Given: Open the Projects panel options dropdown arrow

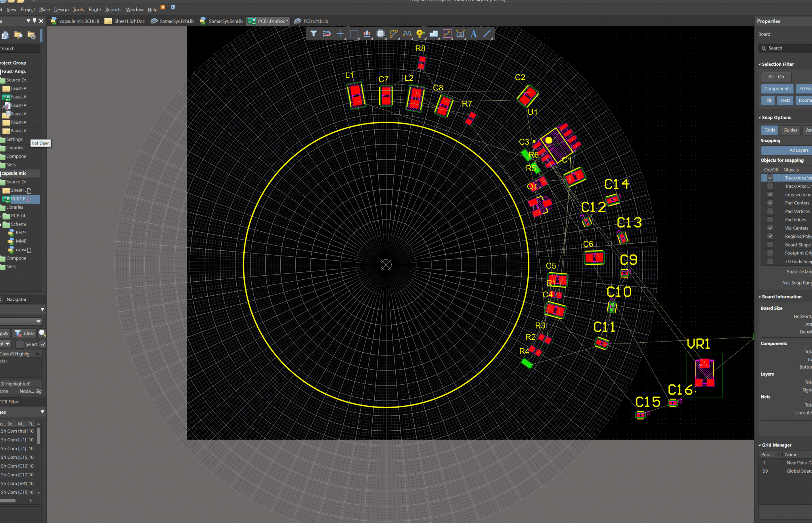Looking at the screenshot, I should [28, 21].
